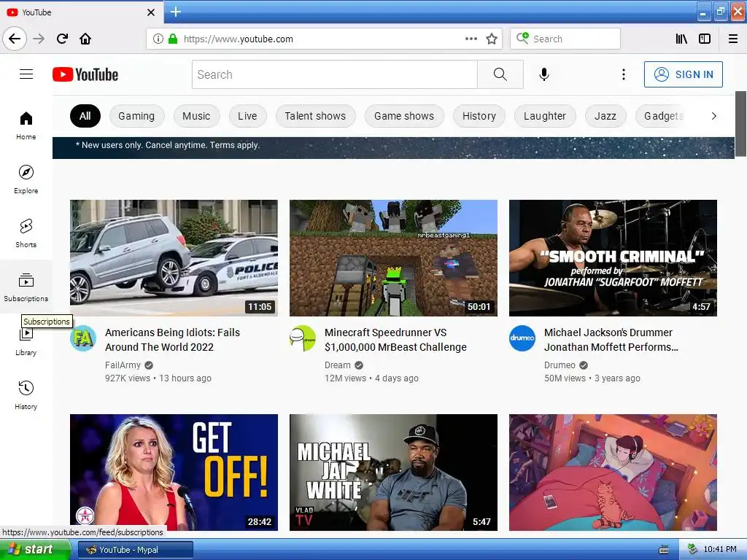Viewport: 747px width, 560px height.
Task: Open Shorts in the sidebar
Action: pos(26,233)
